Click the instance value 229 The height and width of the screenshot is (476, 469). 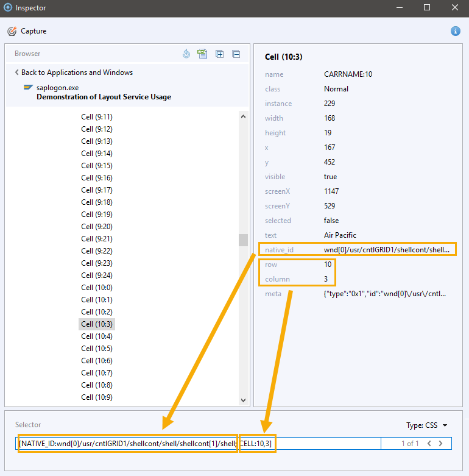(x=330, y=104)
